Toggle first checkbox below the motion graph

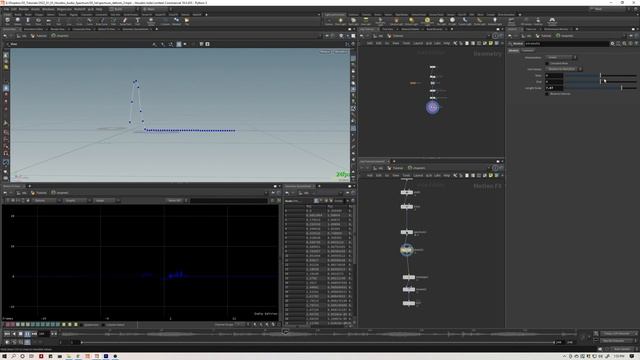click(x=81, y=325)
